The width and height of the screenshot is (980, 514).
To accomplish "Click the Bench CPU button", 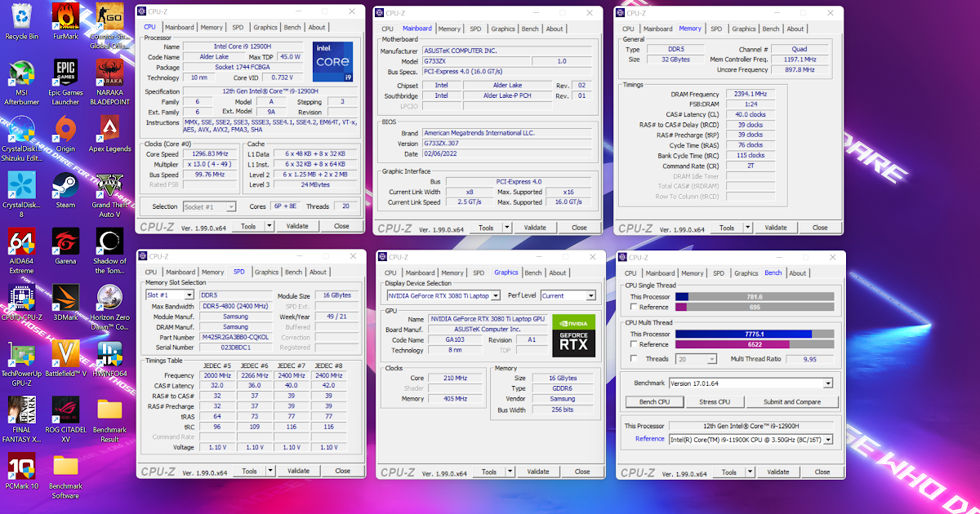I will coord(654,401).
